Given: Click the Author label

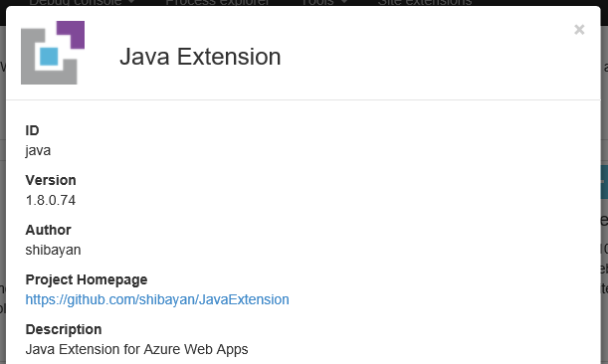Looking at the screenshot, I should coord(48,230).
